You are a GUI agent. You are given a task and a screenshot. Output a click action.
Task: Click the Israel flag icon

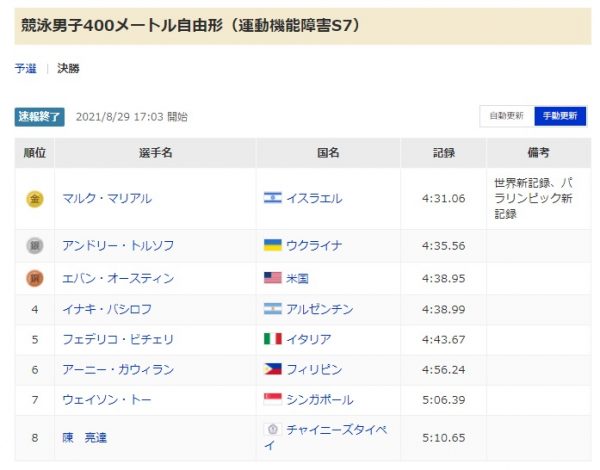coord(272,199)
